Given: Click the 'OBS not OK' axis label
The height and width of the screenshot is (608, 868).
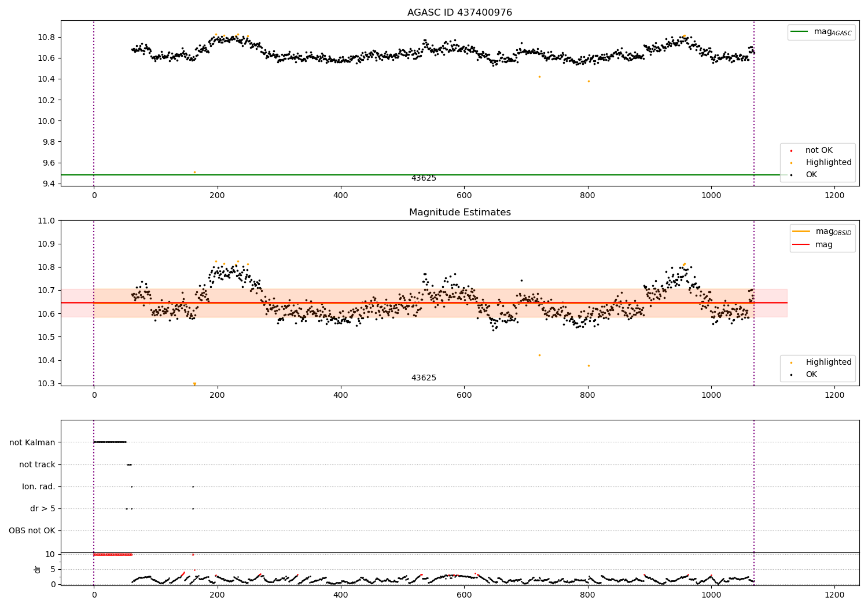Looking at the screenshot, I should [32, 530].
